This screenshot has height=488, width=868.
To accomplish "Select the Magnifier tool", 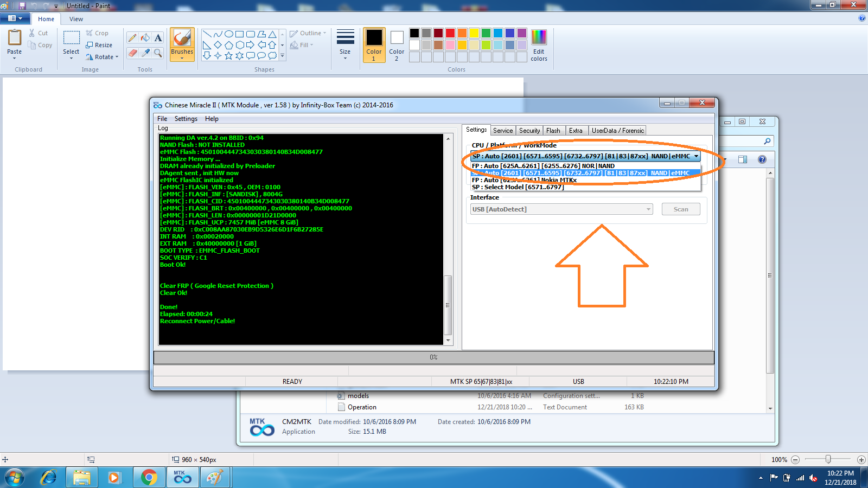I will [x=158, y=53].
